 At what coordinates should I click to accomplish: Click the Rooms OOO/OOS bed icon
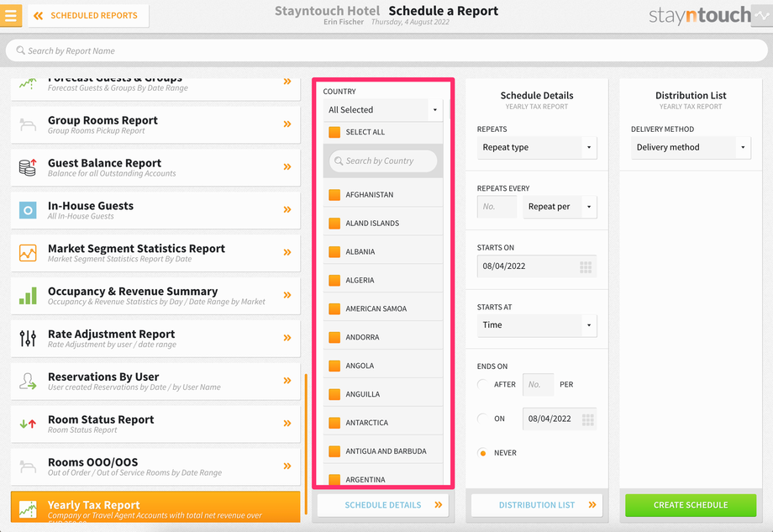point(28,466)
